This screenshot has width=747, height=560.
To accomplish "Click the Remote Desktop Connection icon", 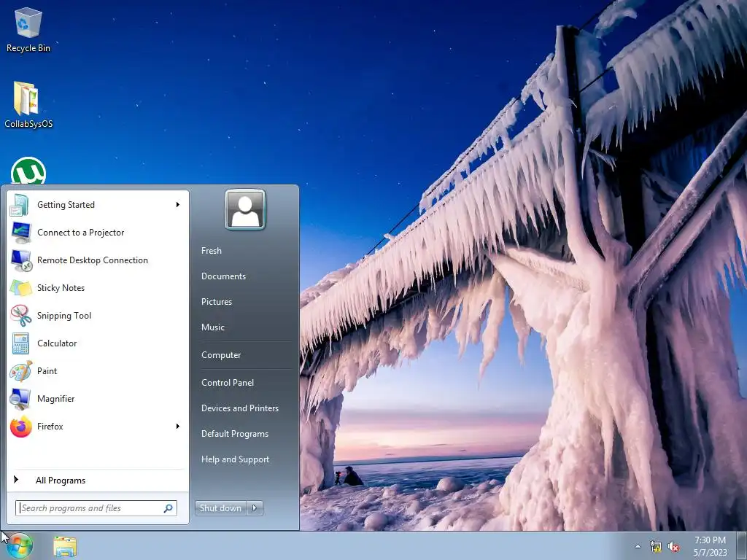I will [x=21, y=260].
